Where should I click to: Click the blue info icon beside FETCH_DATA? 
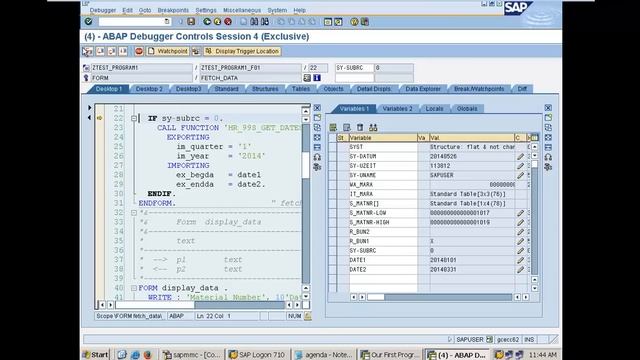pyautogui.click(x=317, y=78)
